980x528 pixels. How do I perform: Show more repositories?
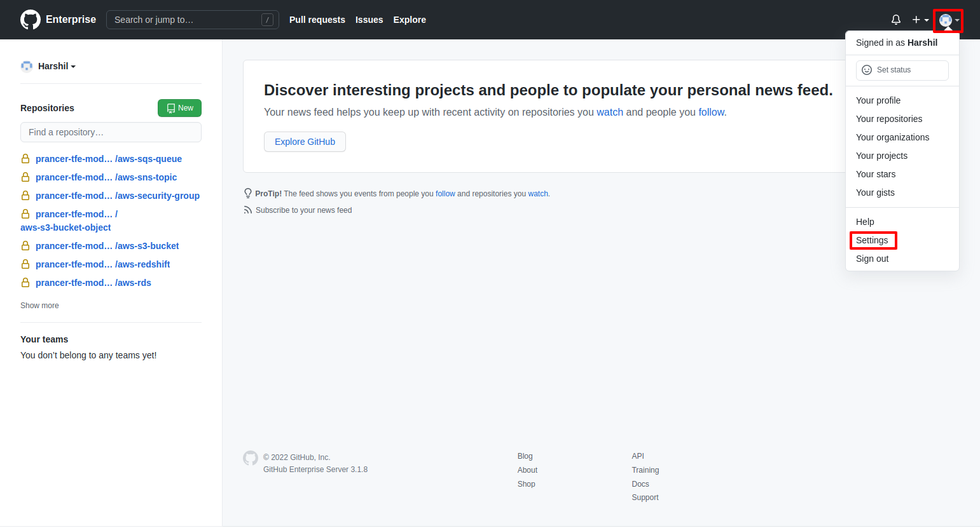click(x=39, y=306)
